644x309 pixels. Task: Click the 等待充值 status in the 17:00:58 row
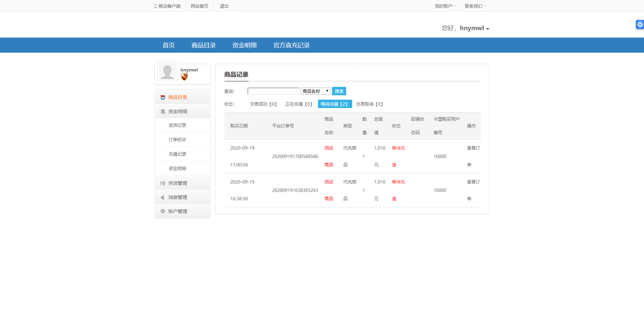point(398,156)
